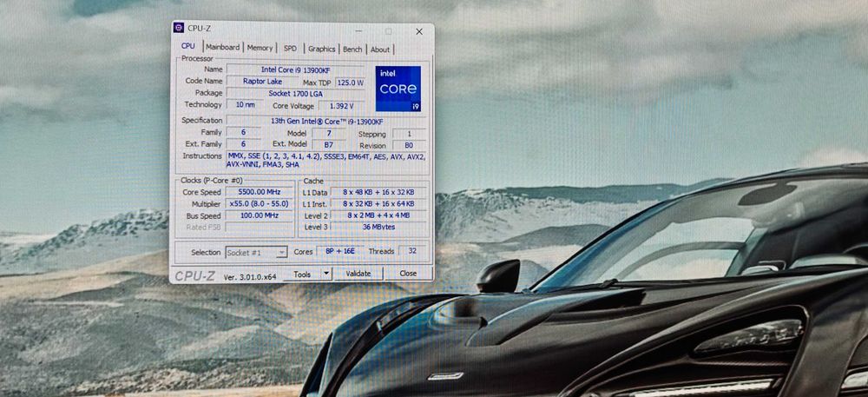The image size is (868, 397).
Task: Click the empty Rated FSB field
Action: tap(260, 227)
